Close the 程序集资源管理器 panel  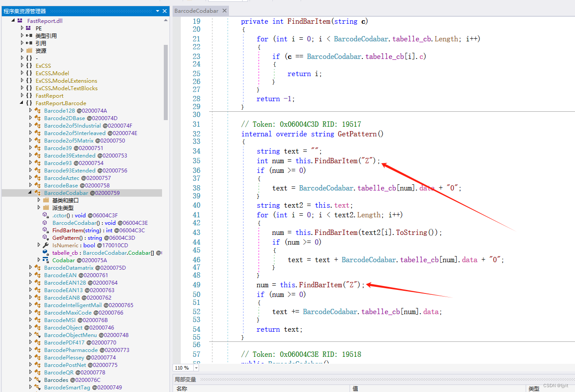[165, 11]
